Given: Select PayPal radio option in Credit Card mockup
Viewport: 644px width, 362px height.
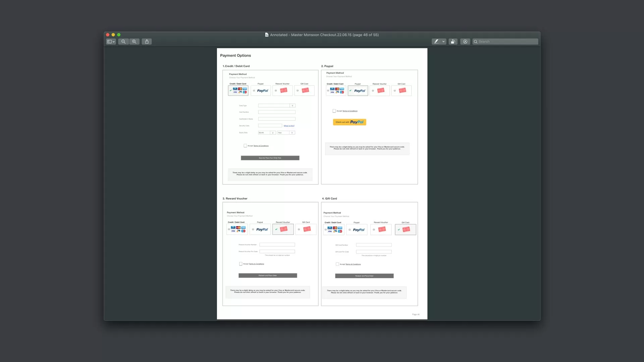Looking at the screenshot, I should coord(254,90).
